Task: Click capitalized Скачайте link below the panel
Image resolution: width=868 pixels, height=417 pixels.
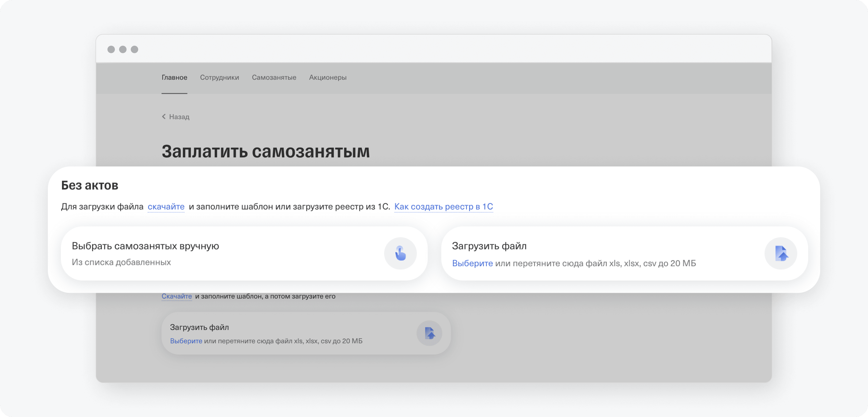Action: pyautogui.click(x=177, y=296)
